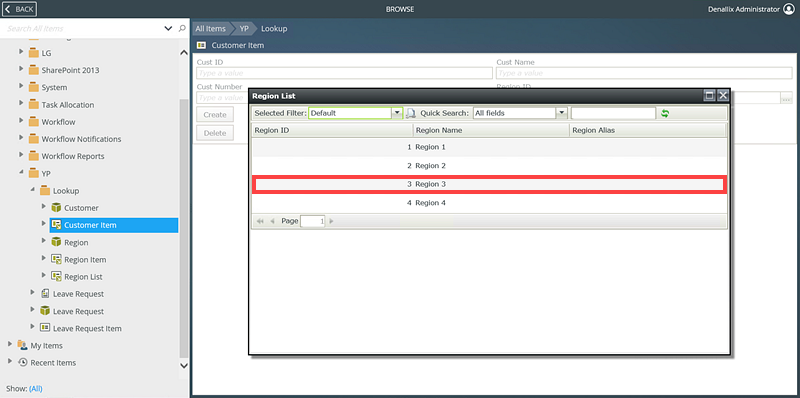Click the My Items folder icon

pos(22,345)
